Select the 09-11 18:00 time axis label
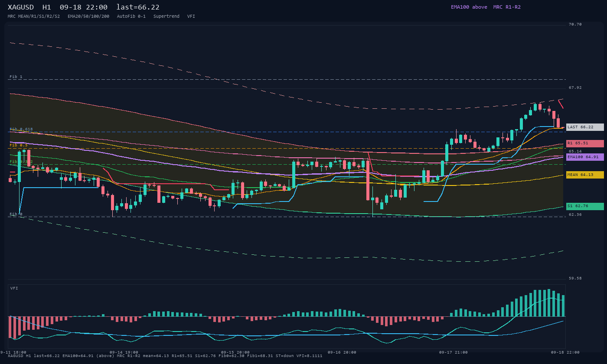The image size is (607, 364). [12, 352]
